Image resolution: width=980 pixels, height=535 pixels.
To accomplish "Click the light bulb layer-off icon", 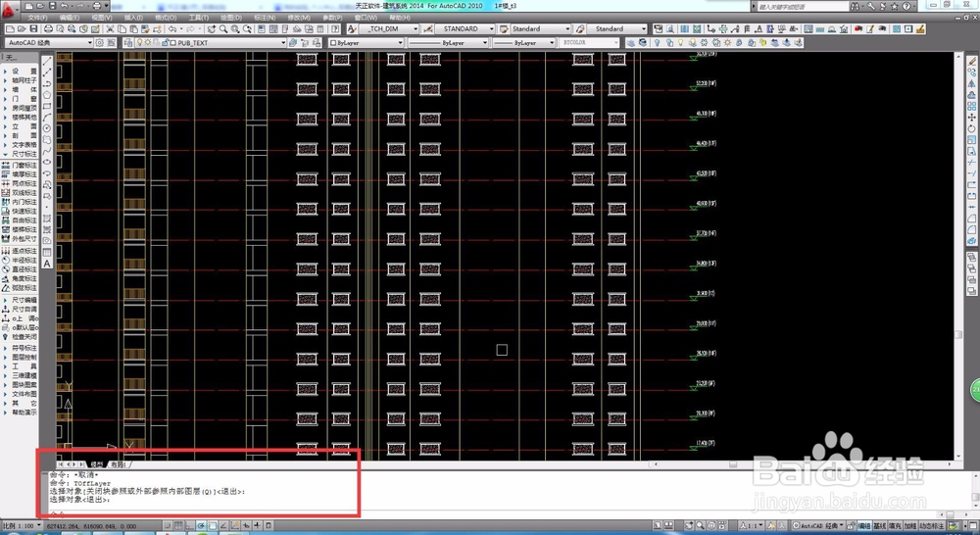I will point(657,42).
